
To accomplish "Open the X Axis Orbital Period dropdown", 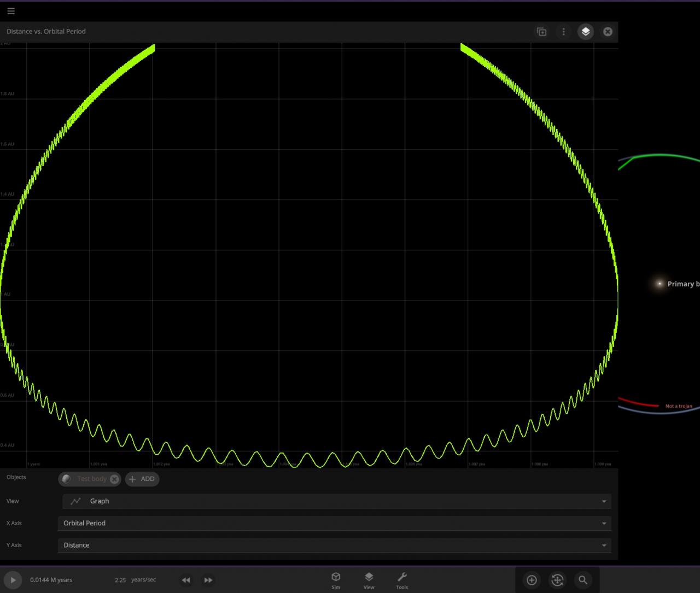I will coord(334,523).
